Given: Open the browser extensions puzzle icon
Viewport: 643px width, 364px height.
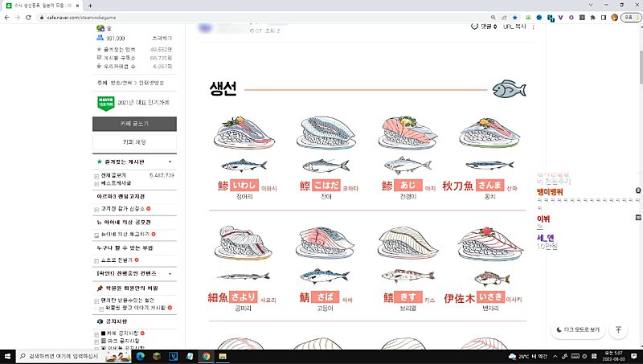Looking at the screenshot, I should pyautogui.click(x=592, y=16).
